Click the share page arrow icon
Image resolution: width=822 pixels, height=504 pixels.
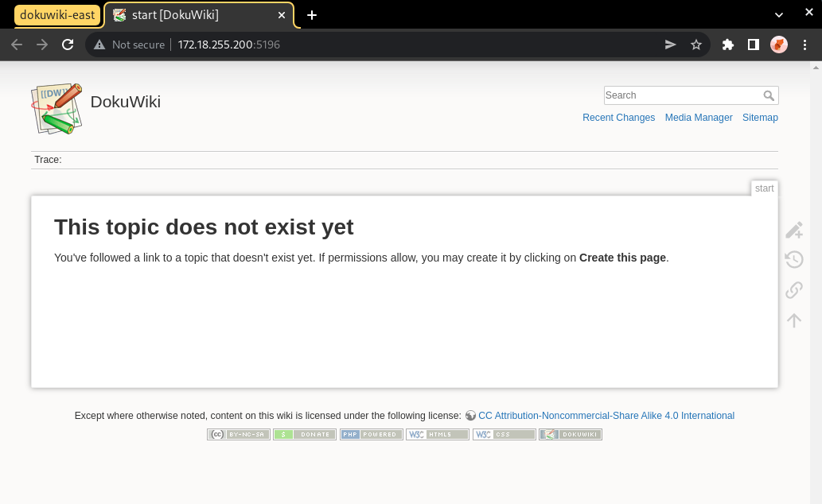(671, 45)
